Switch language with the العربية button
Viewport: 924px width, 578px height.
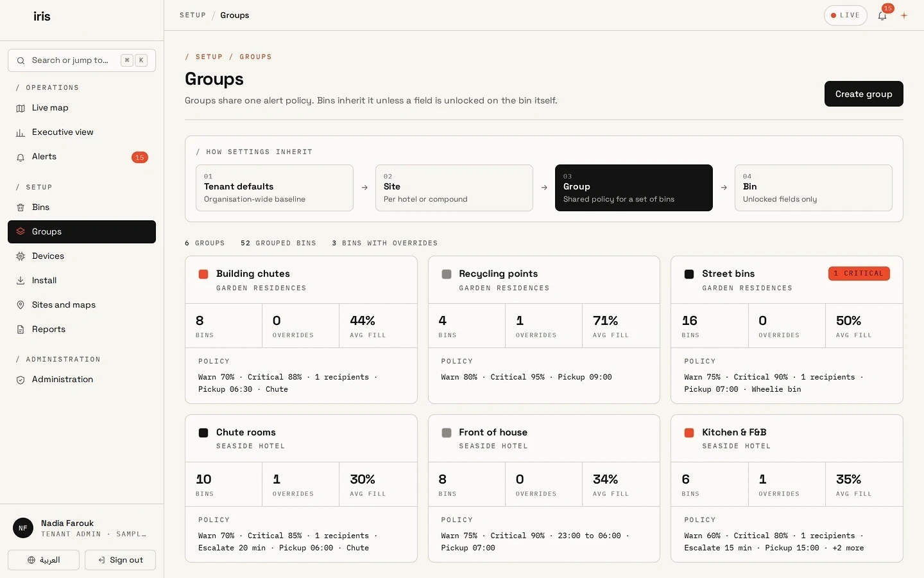point(44,560)
